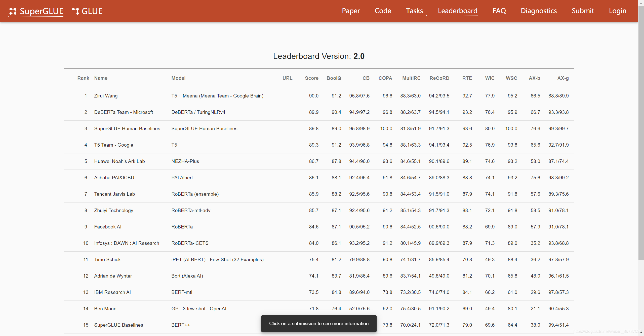Click the Ben Mann entry
644x336 pixels.
(319, 309)
